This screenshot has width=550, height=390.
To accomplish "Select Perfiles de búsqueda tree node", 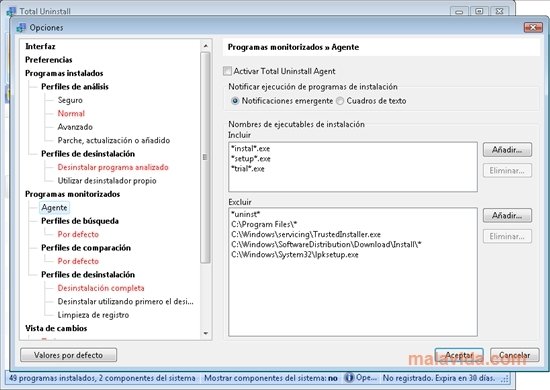I will click(80, 221).
